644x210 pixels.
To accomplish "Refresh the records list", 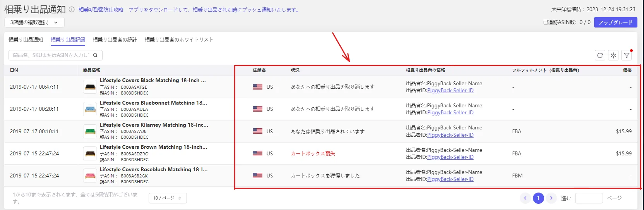I will tap(600, 55).
